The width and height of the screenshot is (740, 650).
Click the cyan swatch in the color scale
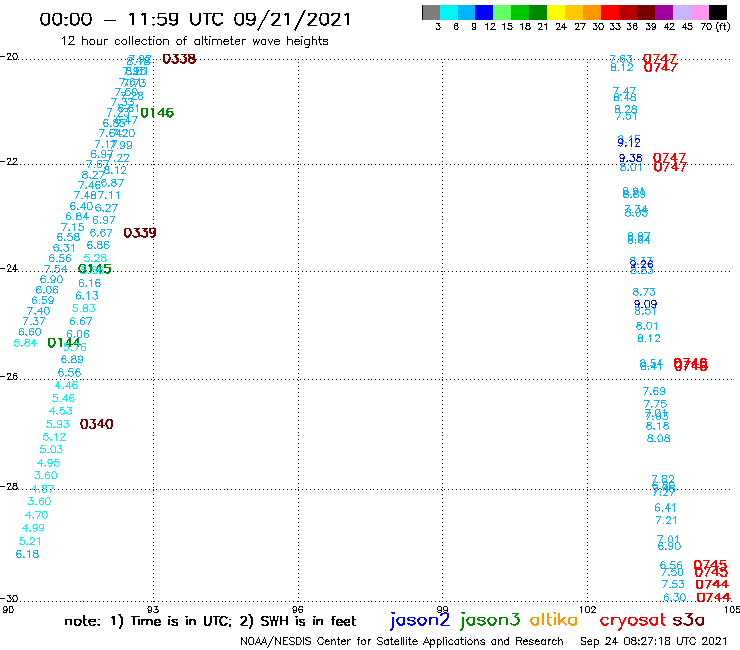448,12
